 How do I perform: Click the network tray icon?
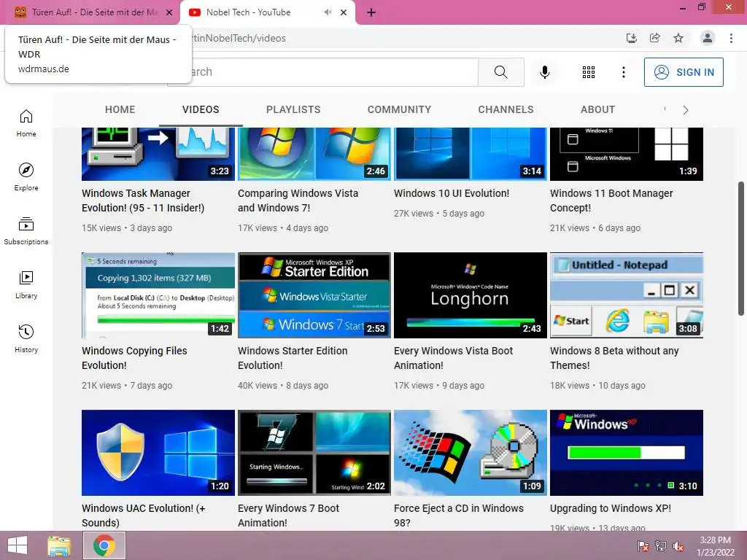coord(661,545)
